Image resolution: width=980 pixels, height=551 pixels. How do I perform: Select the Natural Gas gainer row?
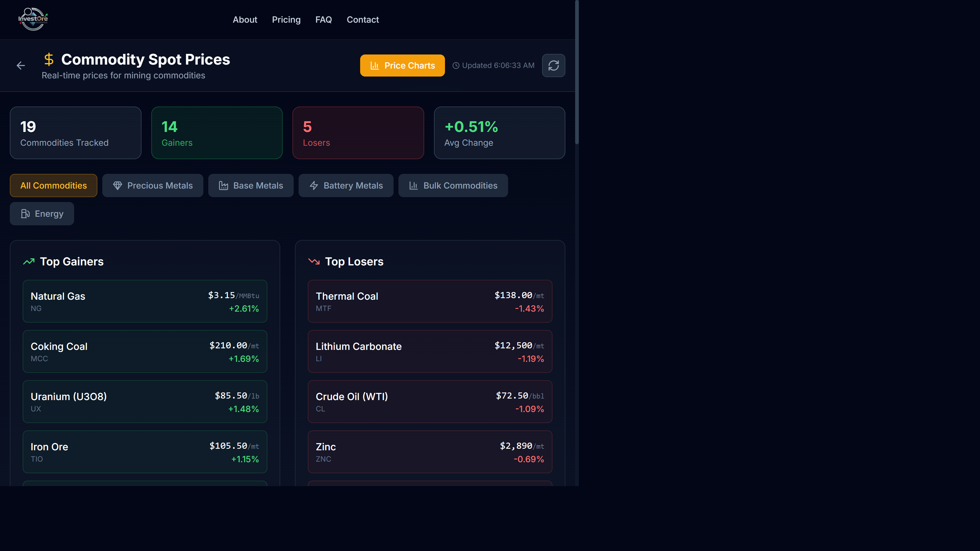pos(145,301)
